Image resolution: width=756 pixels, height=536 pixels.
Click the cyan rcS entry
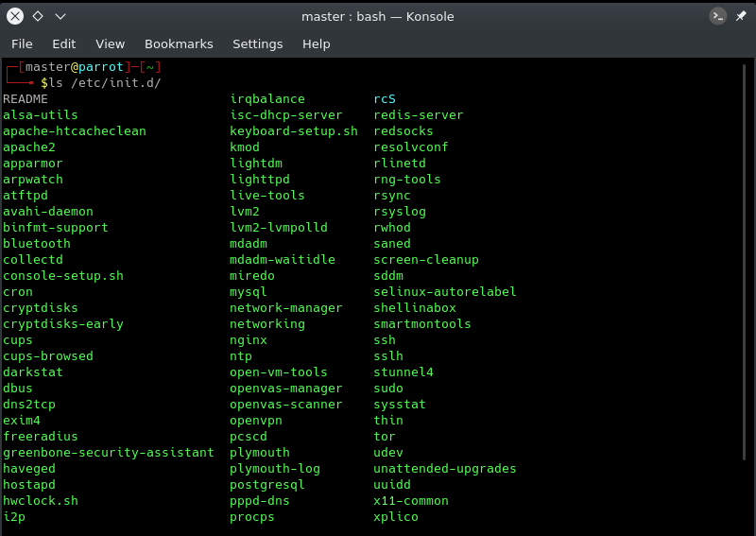coord(385,99)
